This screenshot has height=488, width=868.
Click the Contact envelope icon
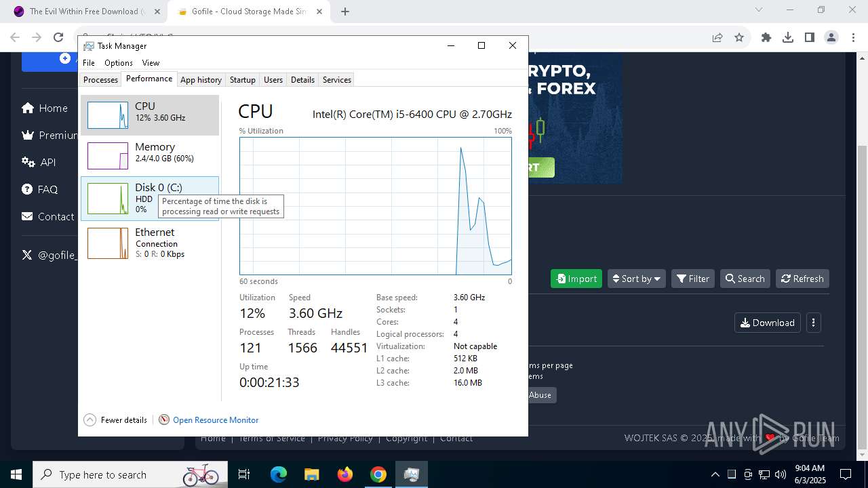click(27, 216)
